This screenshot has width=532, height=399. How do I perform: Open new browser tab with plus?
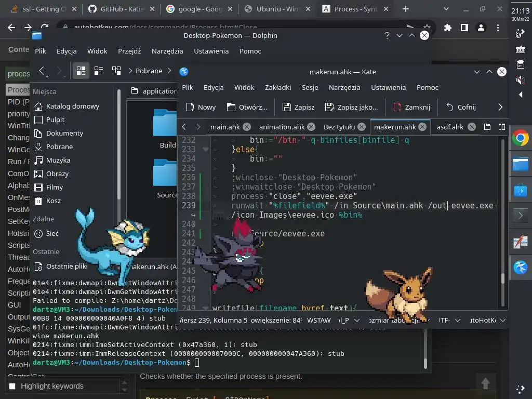click(x=405, y=9)
